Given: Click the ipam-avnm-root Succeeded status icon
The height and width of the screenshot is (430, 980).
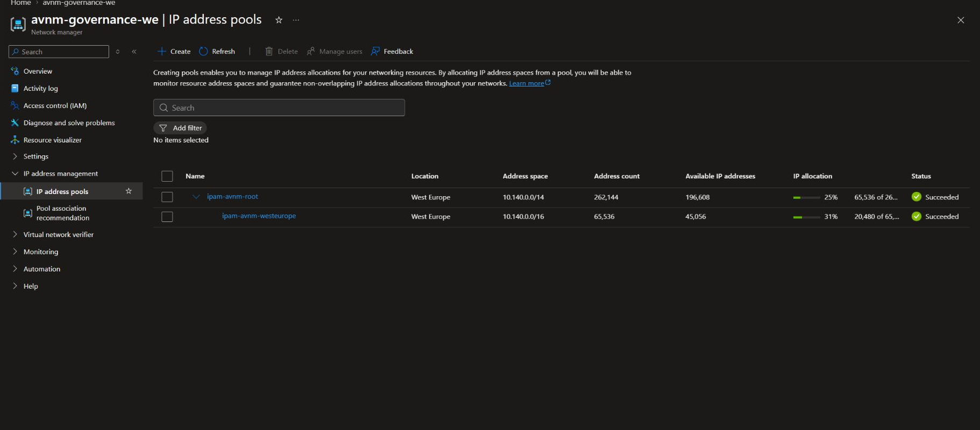Looking at the screenshot, I should [x=917, y=197].
